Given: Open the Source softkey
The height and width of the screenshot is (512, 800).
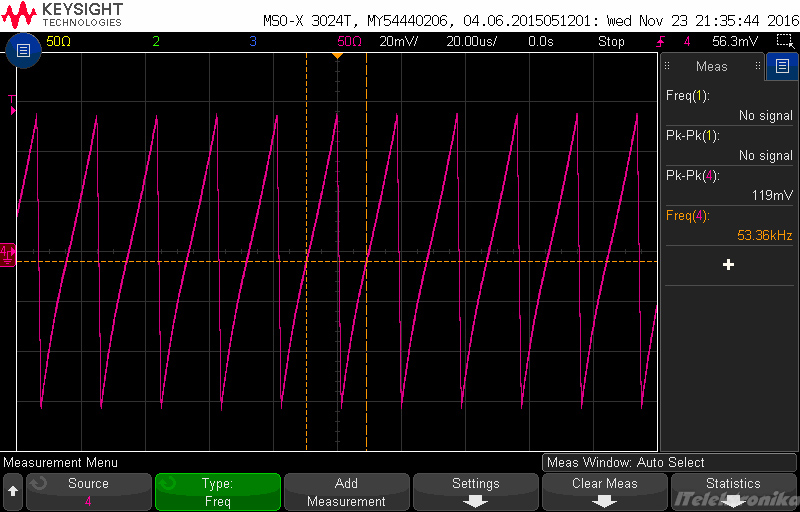Looking at the screenshot, I should pyautogui.click(x=89, y=492).
